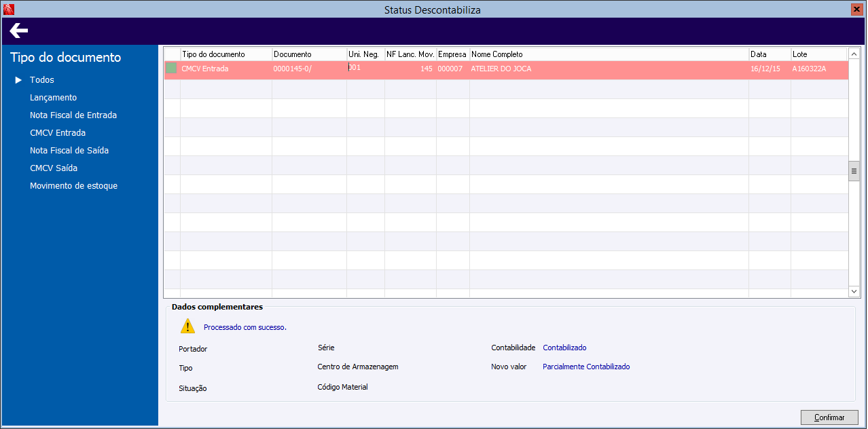Click the grid scroll down arrow
868x429 pixels.
[854, 291]
